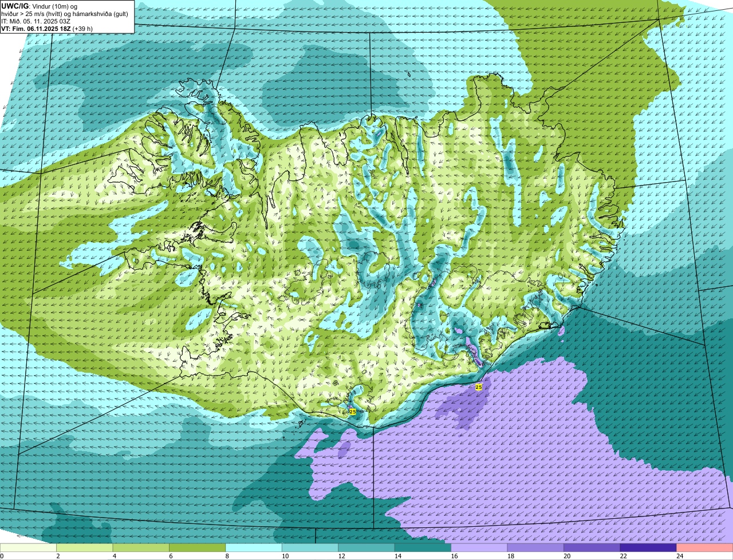The height and width of the screenshot is (560, 733).
Task: Click the 0–2 m/s pale yellow legend swatch
Action: [x=29, y=547]
